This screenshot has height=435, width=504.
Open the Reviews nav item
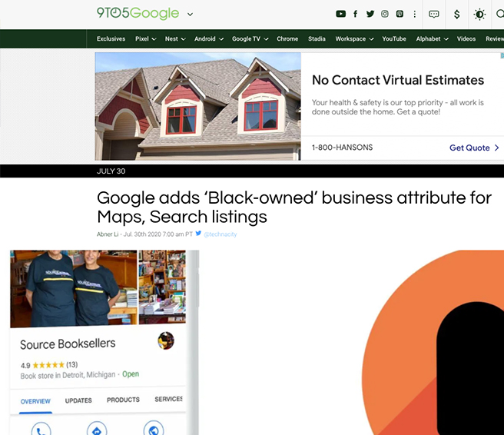(x=495, y=39)
